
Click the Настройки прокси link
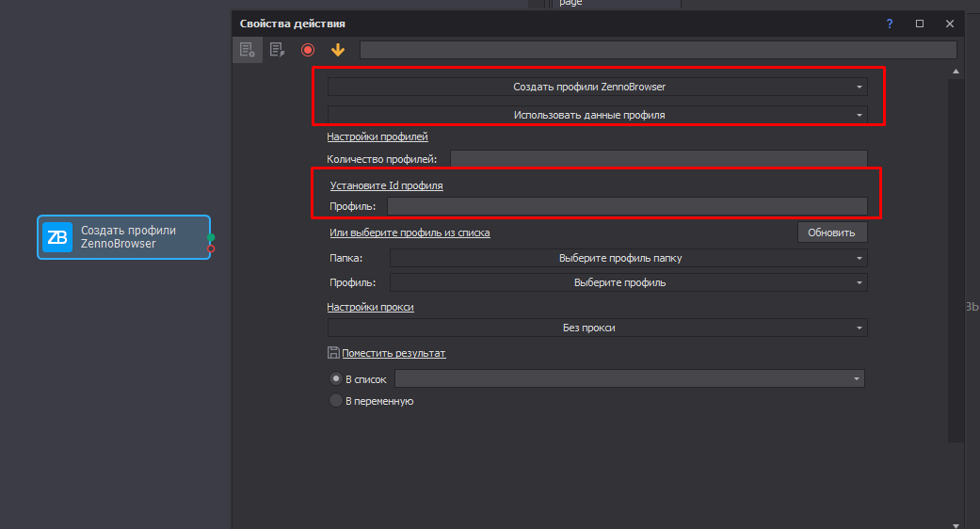coord(371,307)
